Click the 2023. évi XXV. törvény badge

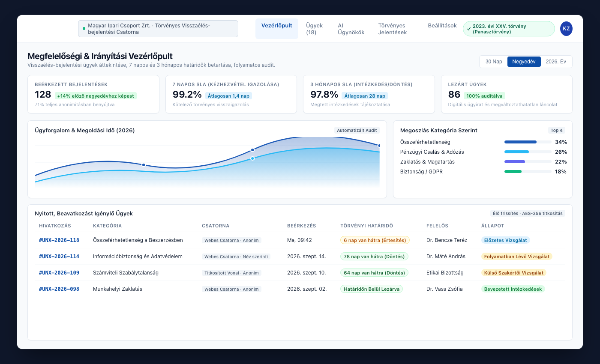click(x=509, y=29)
